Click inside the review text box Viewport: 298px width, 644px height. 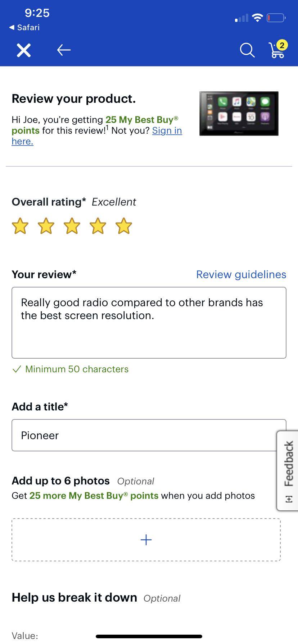tap(149, 322)
